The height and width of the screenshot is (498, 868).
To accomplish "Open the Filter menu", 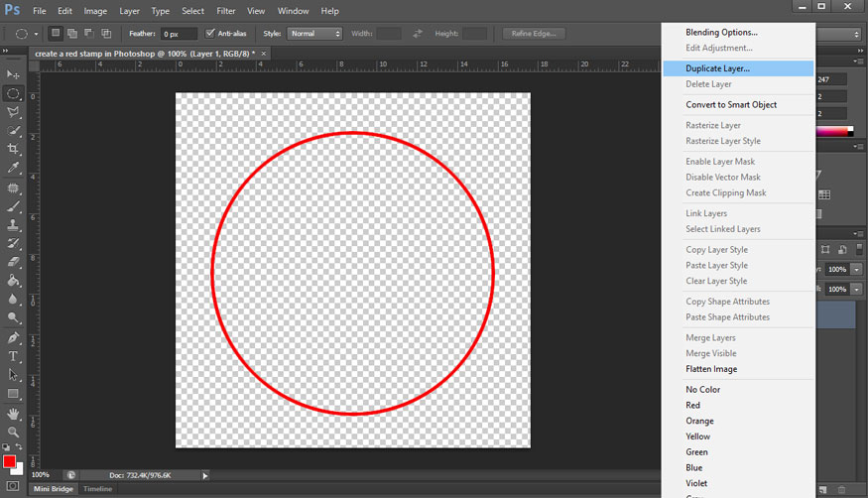I will [x=226, y=11].
